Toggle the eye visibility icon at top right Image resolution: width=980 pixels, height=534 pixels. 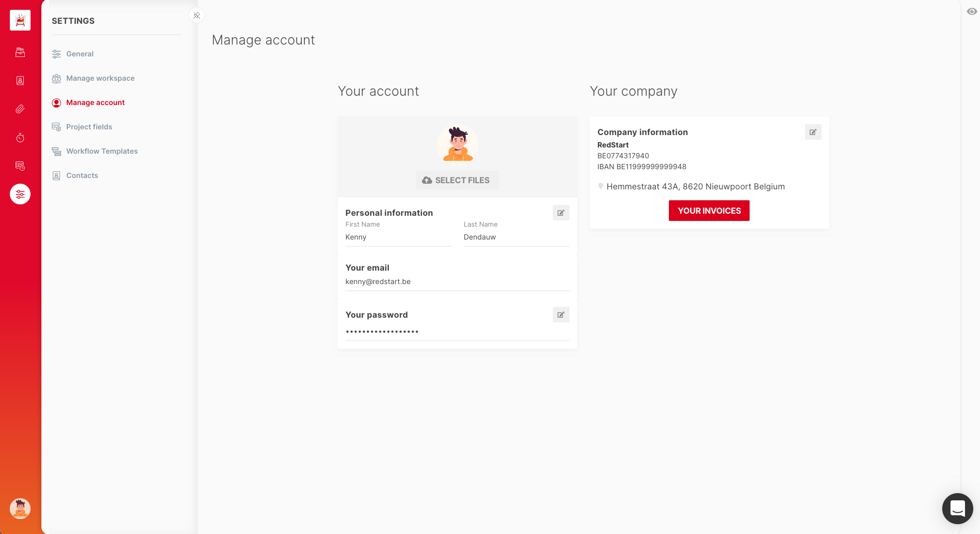pyautogui.click(x=972, y=11)
